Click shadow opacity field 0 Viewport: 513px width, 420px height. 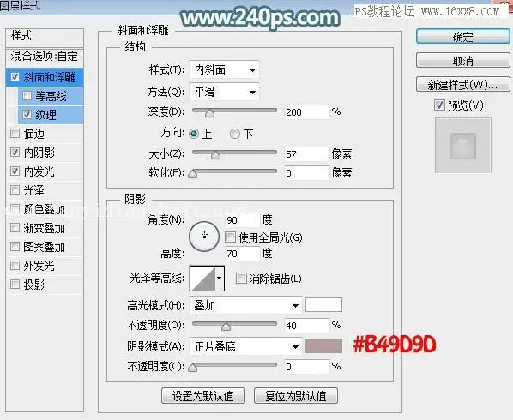(x=306, y=366)
